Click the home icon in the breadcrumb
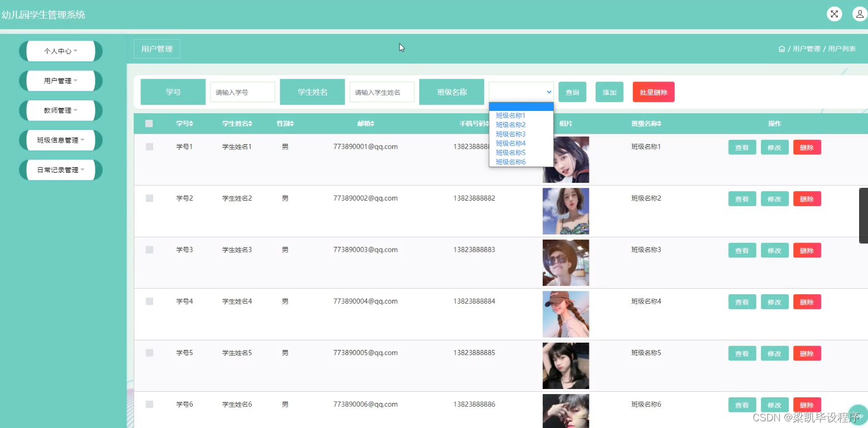 point(782,48)
